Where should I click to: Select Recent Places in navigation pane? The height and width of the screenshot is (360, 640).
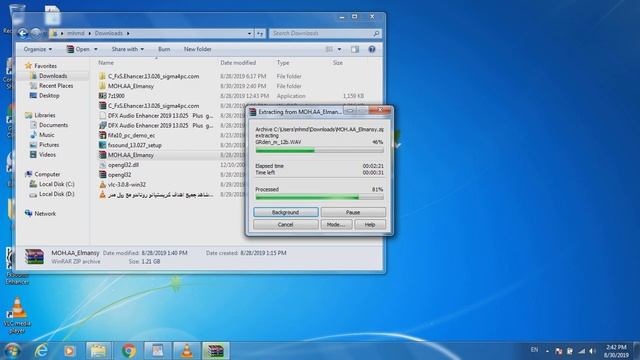56,86
